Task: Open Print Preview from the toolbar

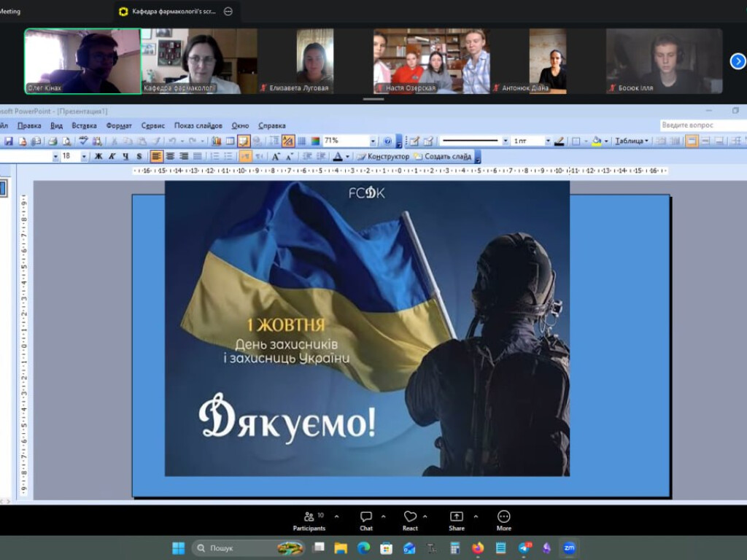Action: tap(66, 141)
